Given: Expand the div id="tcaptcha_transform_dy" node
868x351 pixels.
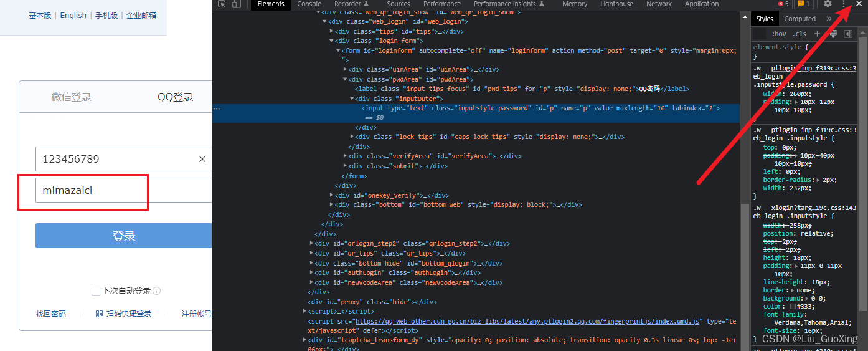Looking at the screenshot, I should 304,340.
